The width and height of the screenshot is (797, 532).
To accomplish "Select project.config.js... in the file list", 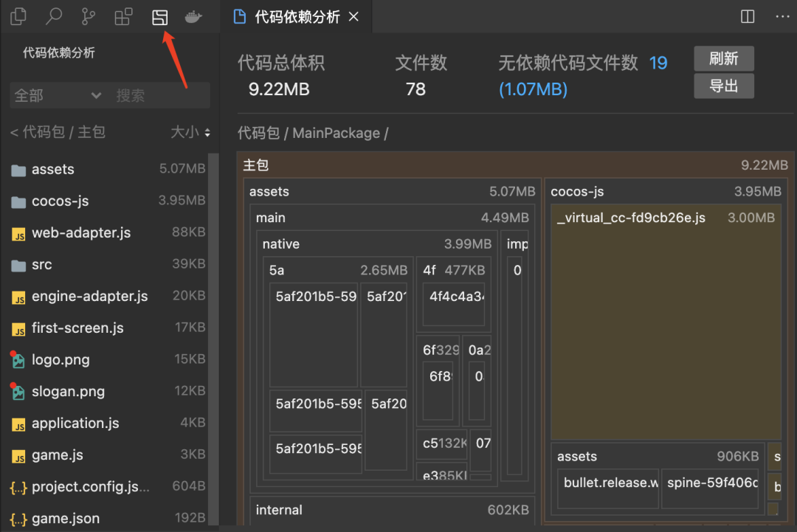I will (x=108, y=487).
